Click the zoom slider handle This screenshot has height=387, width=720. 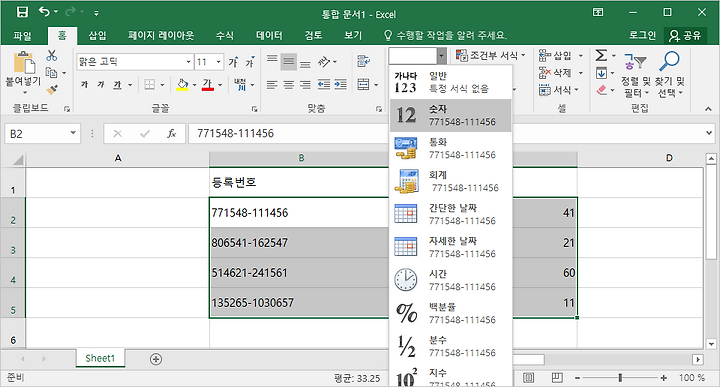(620, 377)
